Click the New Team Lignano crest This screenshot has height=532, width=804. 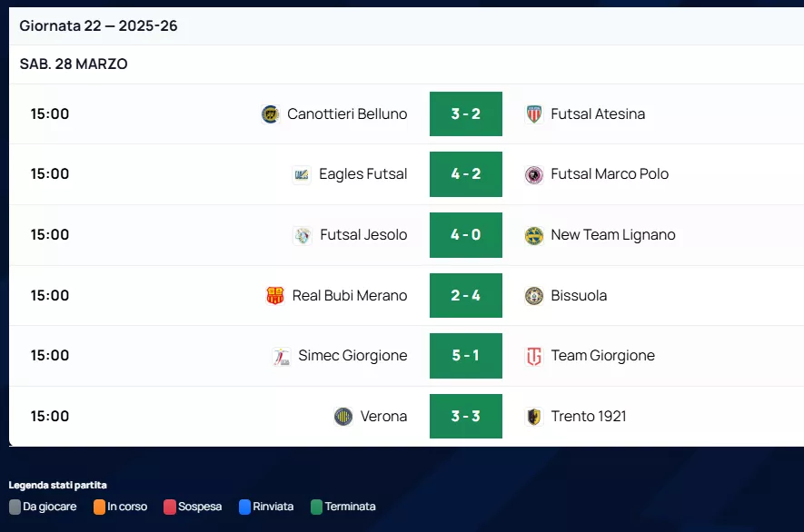pyautogui.click(x=534, y=235)
